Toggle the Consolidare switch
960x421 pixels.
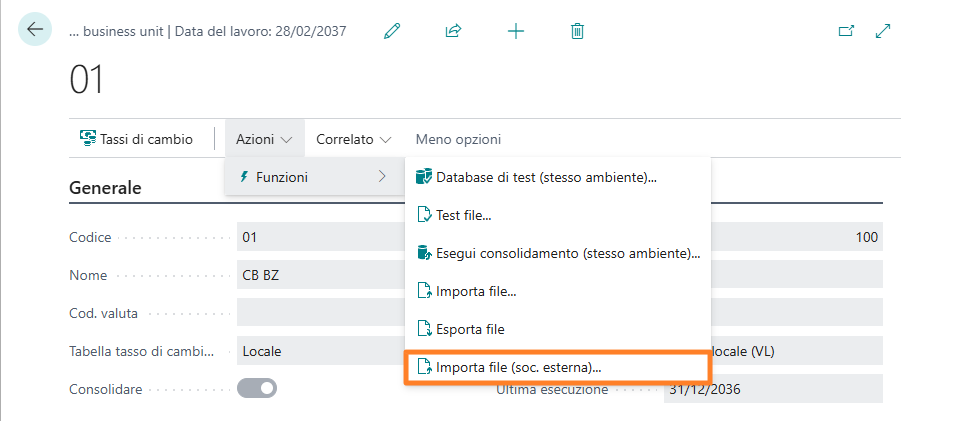pos(256,388)
